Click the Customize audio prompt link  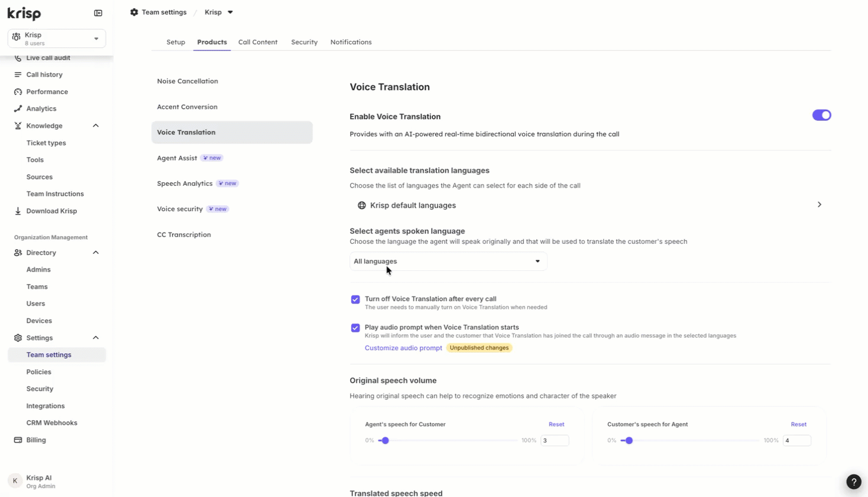403,348
